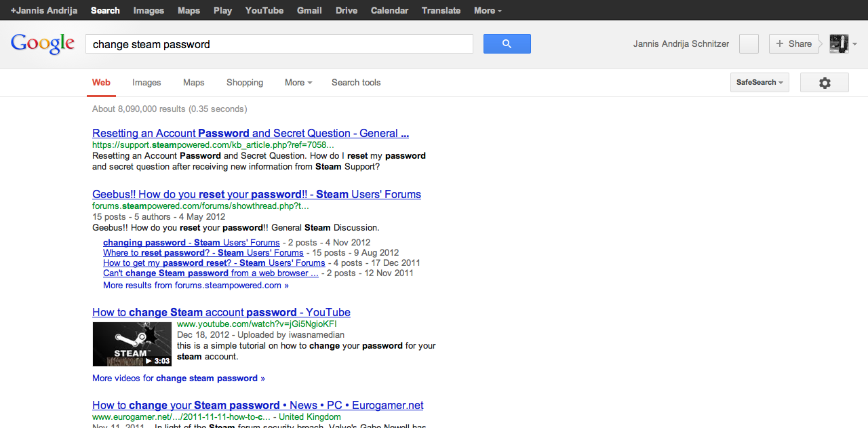Click the support.steampowered.com green URL
The height and width of the screenshot is (428, 868).
tap(213, 145)
